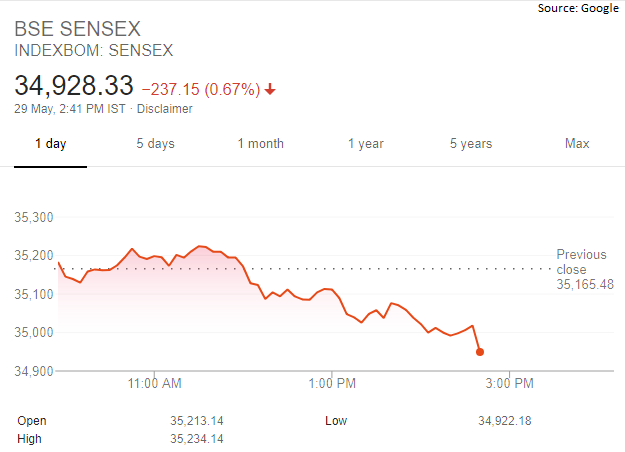Click the 1:00 PM time axis label
The width and height of the screenshot is (625, 452).
(x=332, y=383)
